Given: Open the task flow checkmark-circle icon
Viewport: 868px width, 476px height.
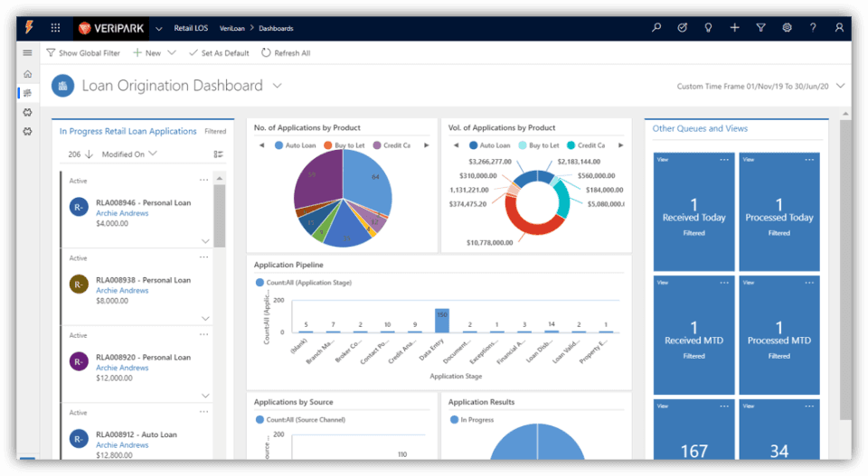Looking at the screenshot, I should pos(682,27).
